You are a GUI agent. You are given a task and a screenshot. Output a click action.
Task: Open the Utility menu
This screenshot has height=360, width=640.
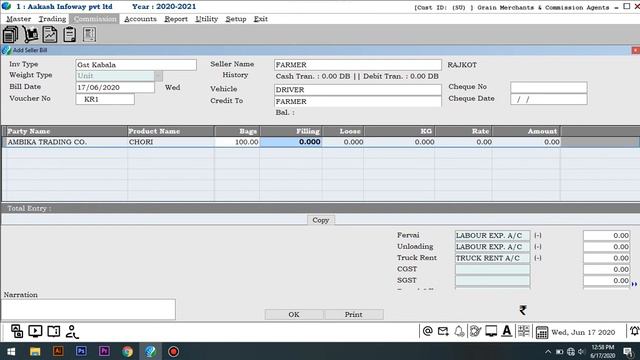tap(207, 19)
